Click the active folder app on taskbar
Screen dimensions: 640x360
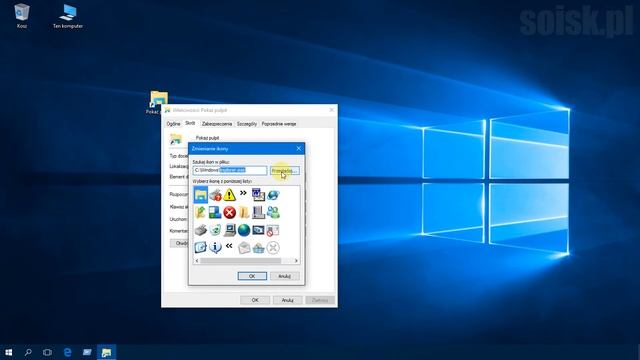107,352
